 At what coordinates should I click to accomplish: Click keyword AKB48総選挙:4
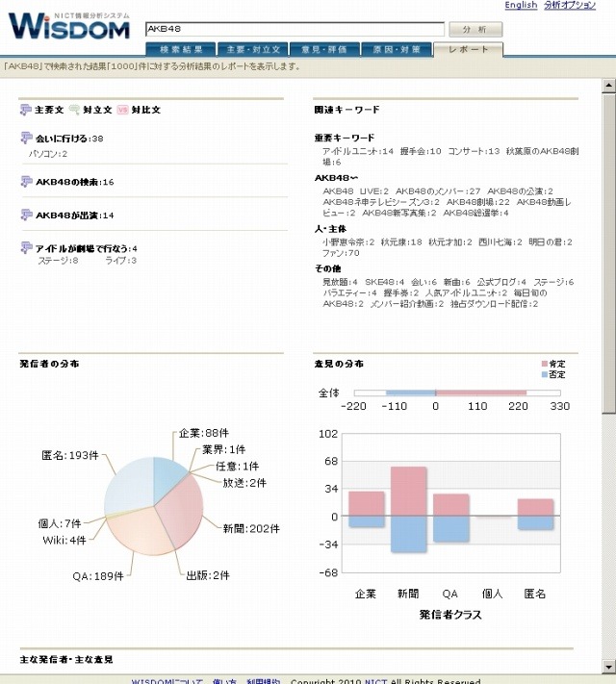pos(475,213)
